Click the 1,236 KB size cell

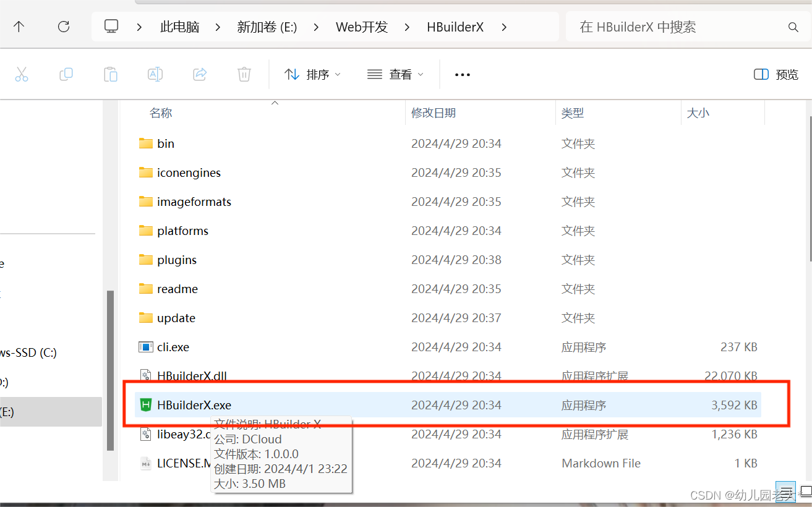(x=734, y=434)
